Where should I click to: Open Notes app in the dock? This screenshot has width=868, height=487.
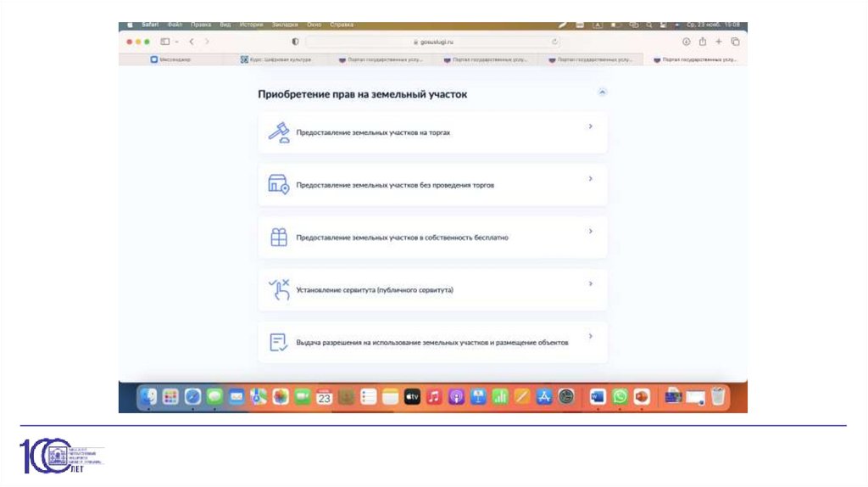coord(390,397)
